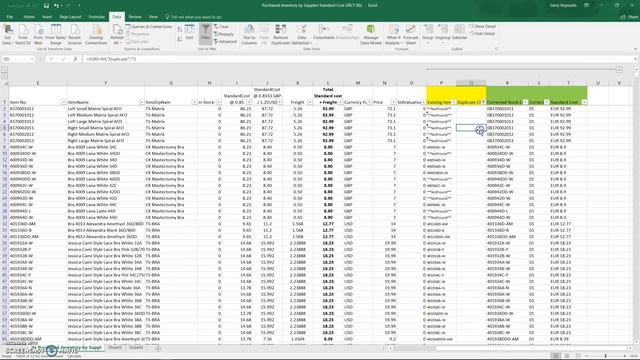640x360 pixels.
Task: Switch to the Review tab
Action: (135, 17)
